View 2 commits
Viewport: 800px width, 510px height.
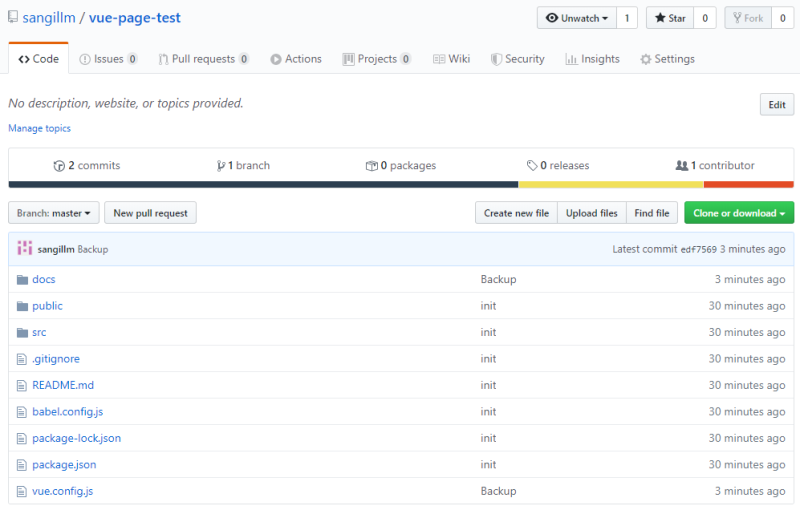[x=87, y=166]
